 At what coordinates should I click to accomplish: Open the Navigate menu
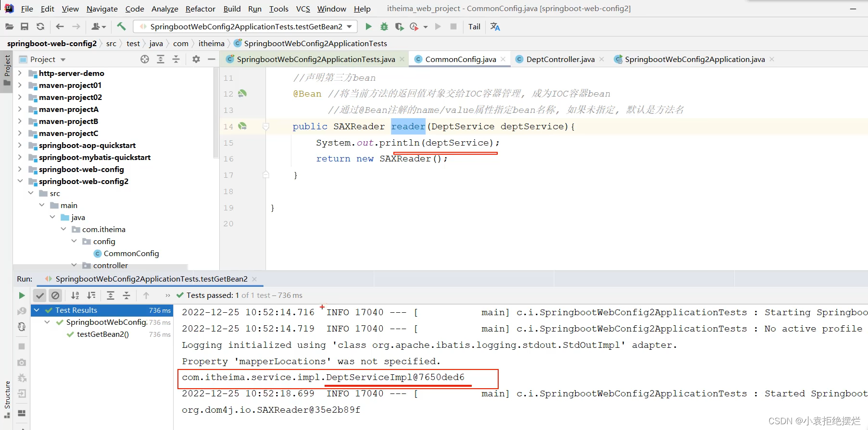[102, 9]
